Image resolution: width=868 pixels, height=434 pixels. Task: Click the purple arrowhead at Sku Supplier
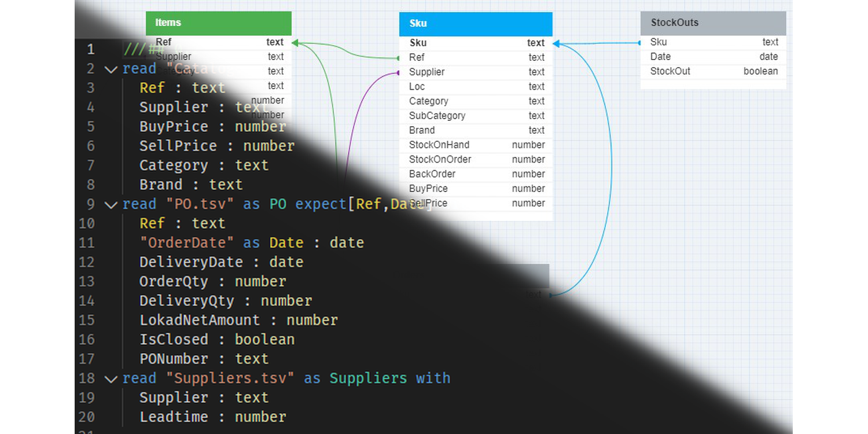tap(399, 72)
